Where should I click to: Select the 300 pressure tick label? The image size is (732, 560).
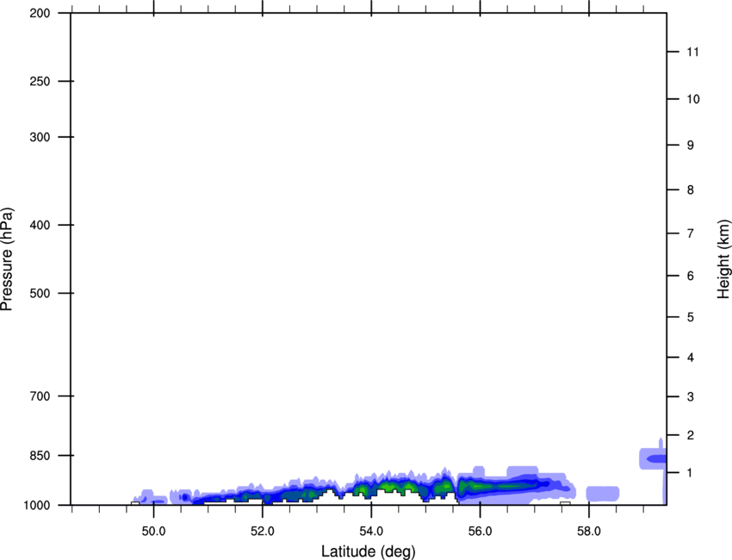point(40,137)
